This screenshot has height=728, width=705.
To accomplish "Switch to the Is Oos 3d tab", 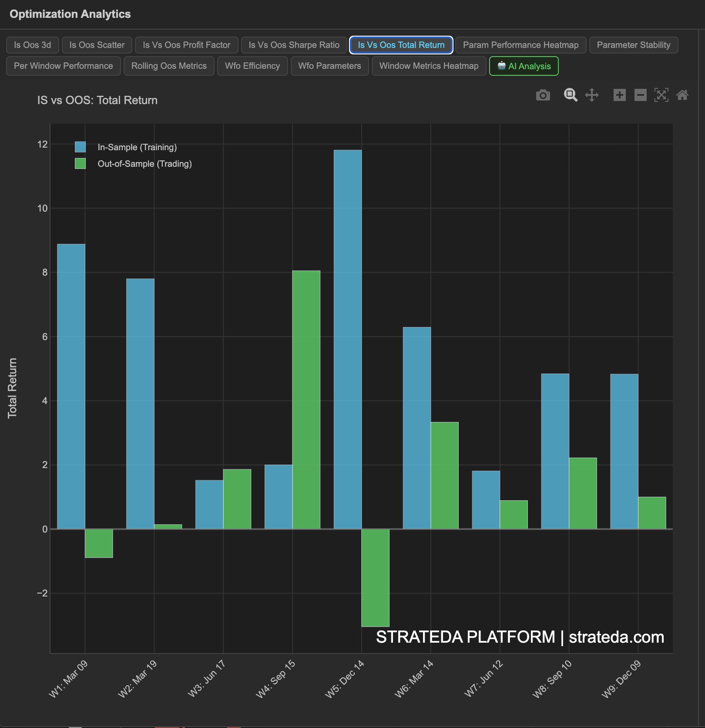I will point(32,45).
